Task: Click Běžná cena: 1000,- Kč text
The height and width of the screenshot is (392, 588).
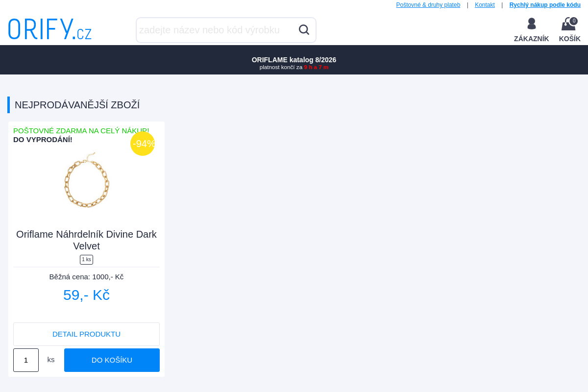Action: [x=86, y=277]
